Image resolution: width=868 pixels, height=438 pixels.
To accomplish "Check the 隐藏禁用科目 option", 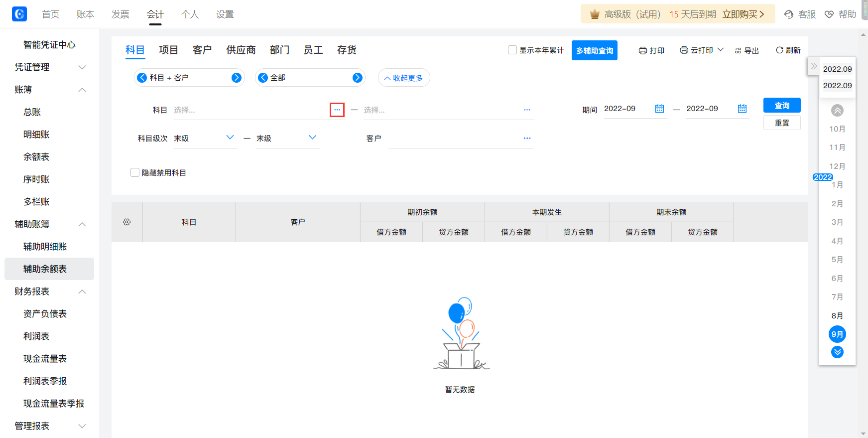I will pos(135,172).
